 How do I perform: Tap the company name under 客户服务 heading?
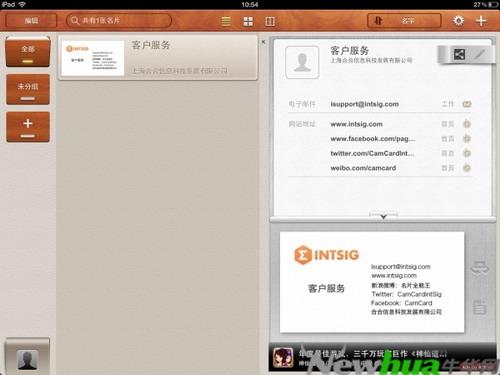371,60
